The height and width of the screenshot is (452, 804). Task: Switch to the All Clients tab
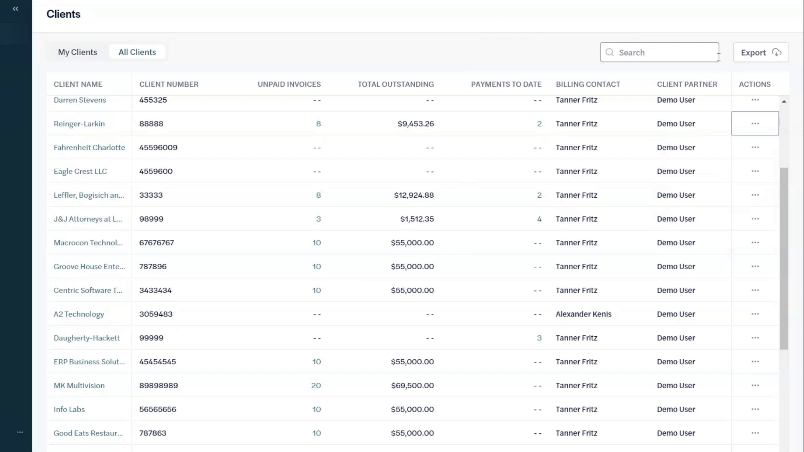[137, 52]
